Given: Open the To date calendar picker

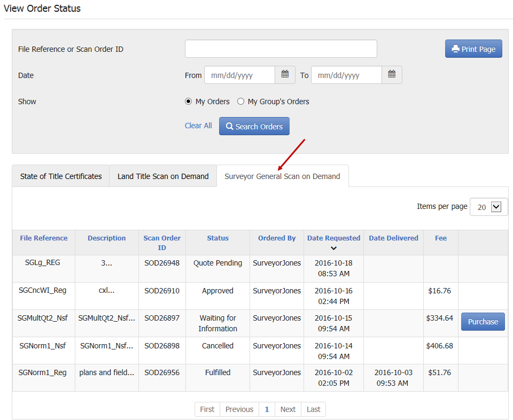Looking at the screenshot, I should coord(392,75).
